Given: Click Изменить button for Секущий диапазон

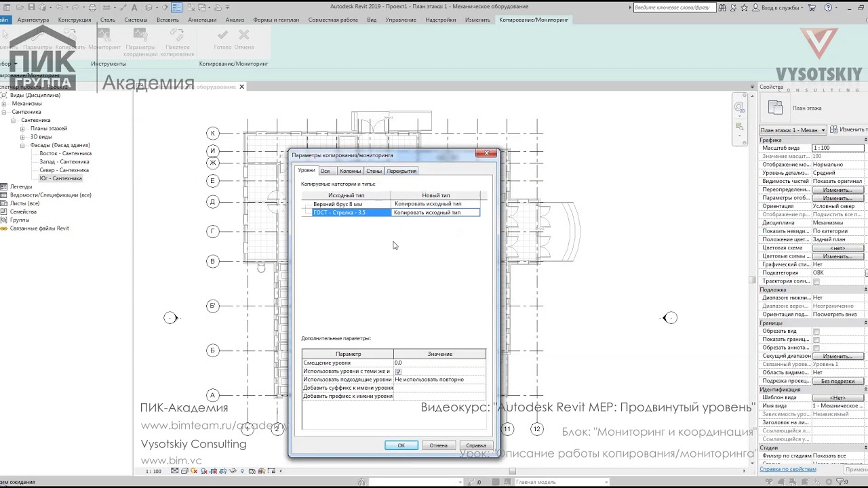Looking at the screenshot, I should (x=837, y=356).
